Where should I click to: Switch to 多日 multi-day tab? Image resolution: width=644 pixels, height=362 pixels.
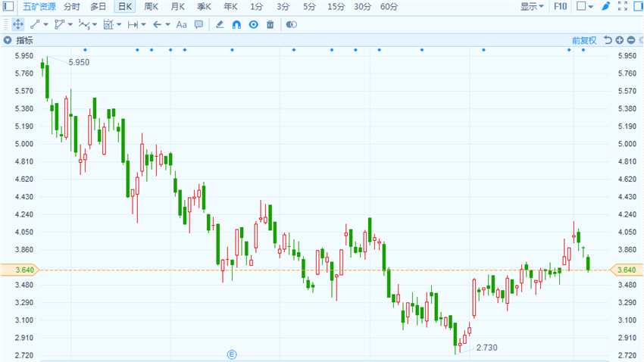pos(98,7)
